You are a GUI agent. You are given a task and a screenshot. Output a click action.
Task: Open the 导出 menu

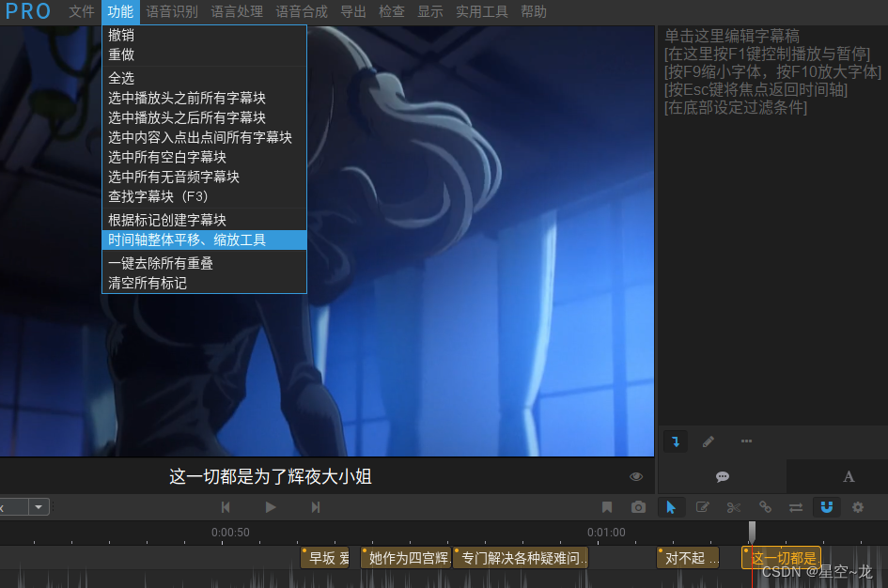[352, 12]
